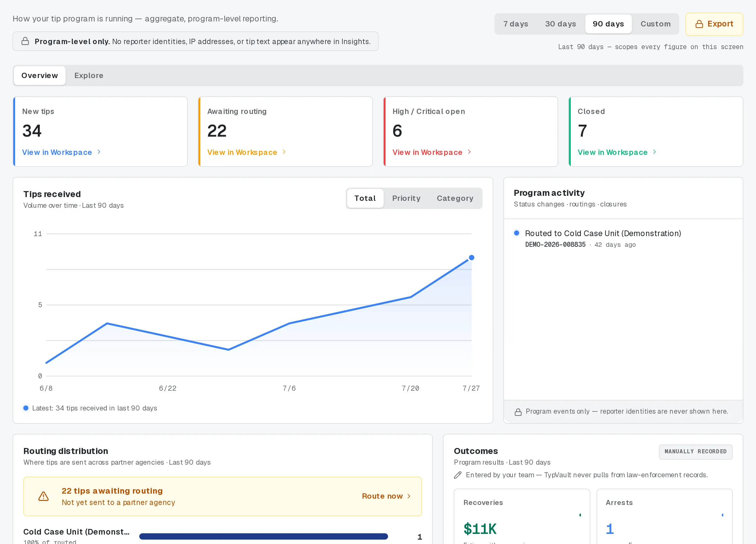Click the 22 tips awaiting routing heading

click(x=112, y=491)
